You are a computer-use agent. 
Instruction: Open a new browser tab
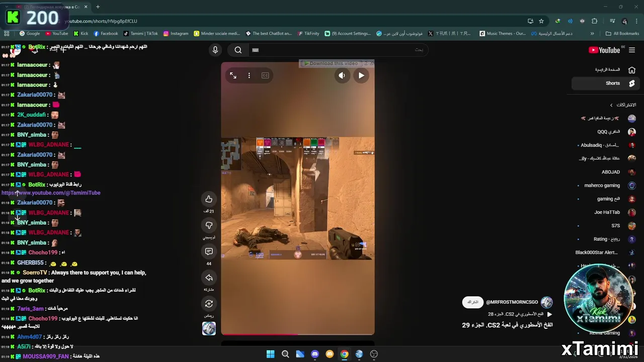(98, 7)
